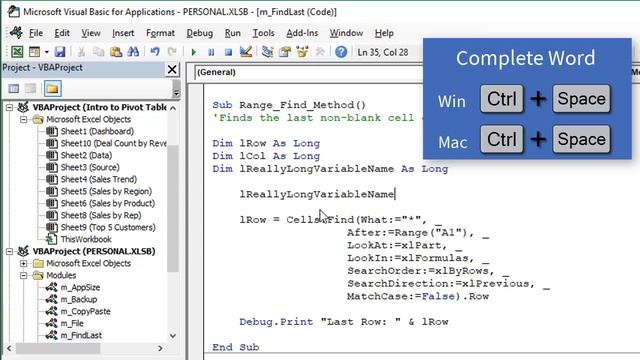640x360 pixels.
Task: Select Sheet4 (Sales Trend) in tree
Action: (99, 179)
